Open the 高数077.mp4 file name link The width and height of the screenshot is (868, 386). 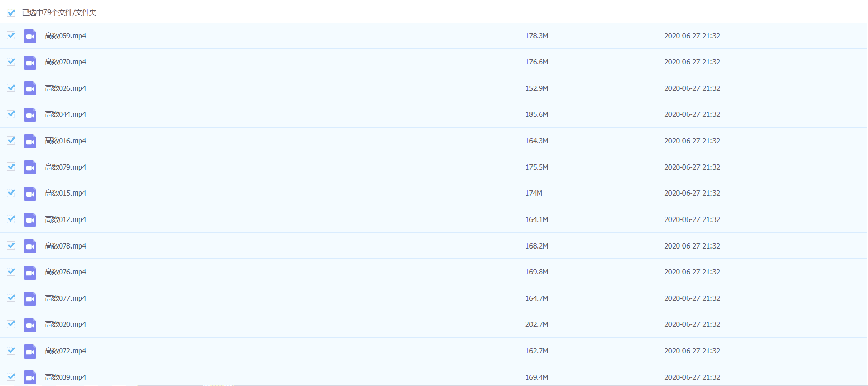pos(65,298)
